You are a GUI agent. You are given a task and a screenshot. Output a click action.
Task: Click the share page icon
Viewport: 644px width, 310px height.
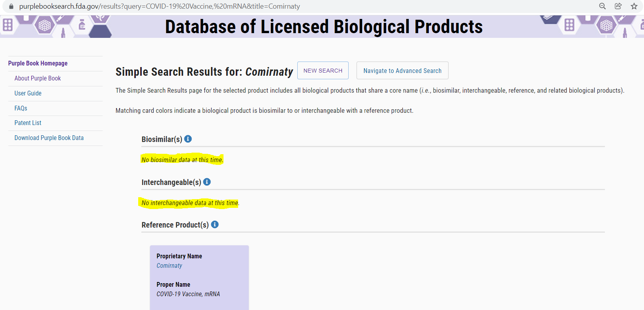point(618,6)
